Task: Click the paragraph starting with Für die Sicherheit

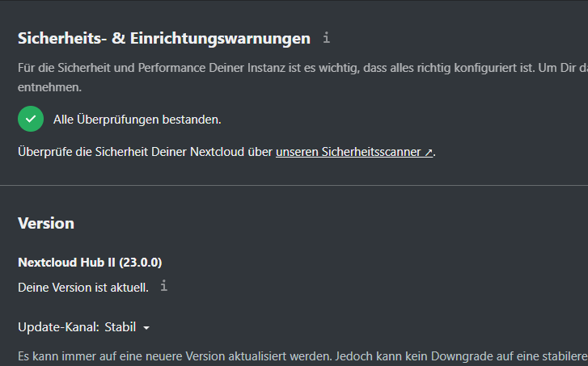Action: (302, 78)
